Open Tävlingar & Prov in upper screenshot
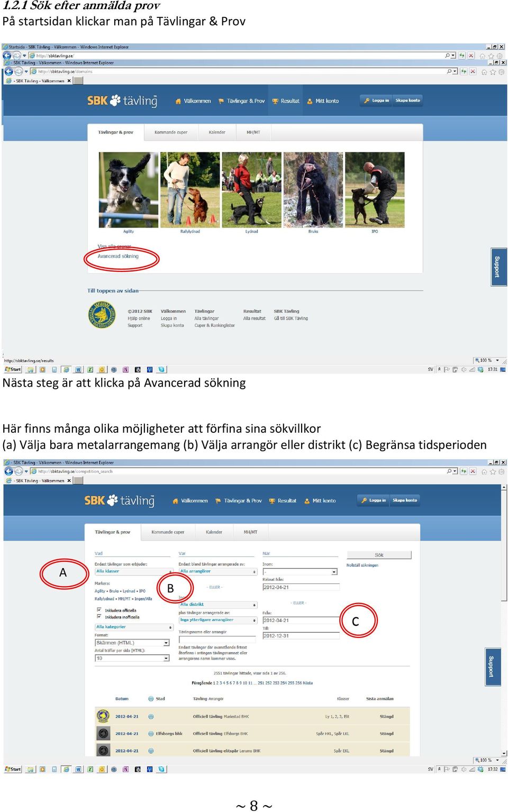 pyautogui.click(x=241, y=101)
